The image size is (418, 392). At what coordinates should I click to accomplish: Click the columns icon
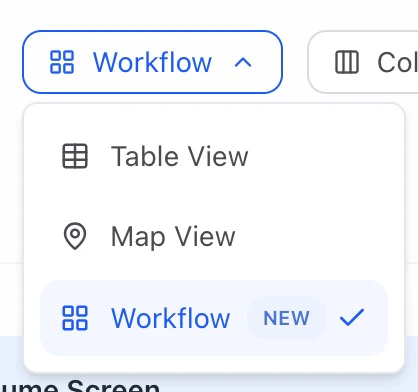347,62
